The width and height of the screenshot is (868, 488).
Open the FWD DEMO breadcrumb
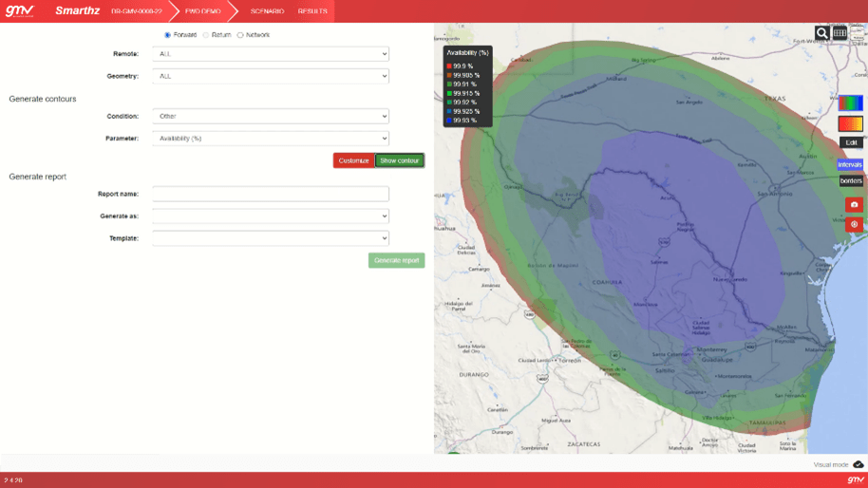[x=202, y=11]
